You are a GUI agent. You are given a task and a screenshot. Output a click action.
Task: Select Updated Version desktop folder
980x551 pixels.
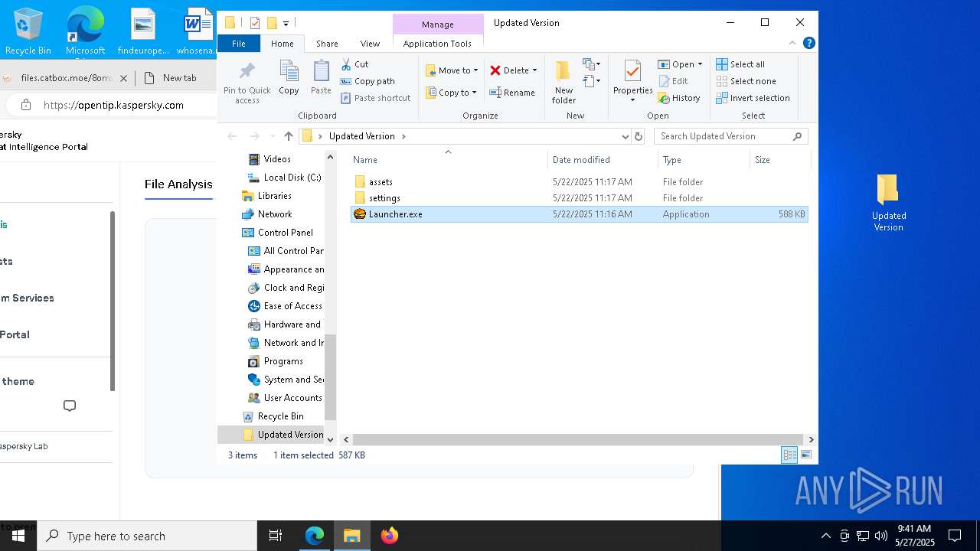click(888, 203)
